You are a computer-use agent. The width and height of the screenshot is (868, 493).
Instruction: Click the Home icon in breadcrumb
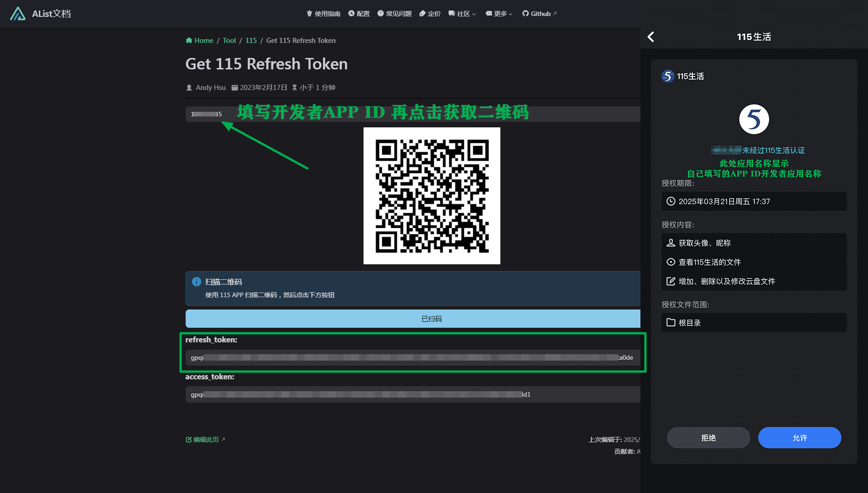coord(189,41)
